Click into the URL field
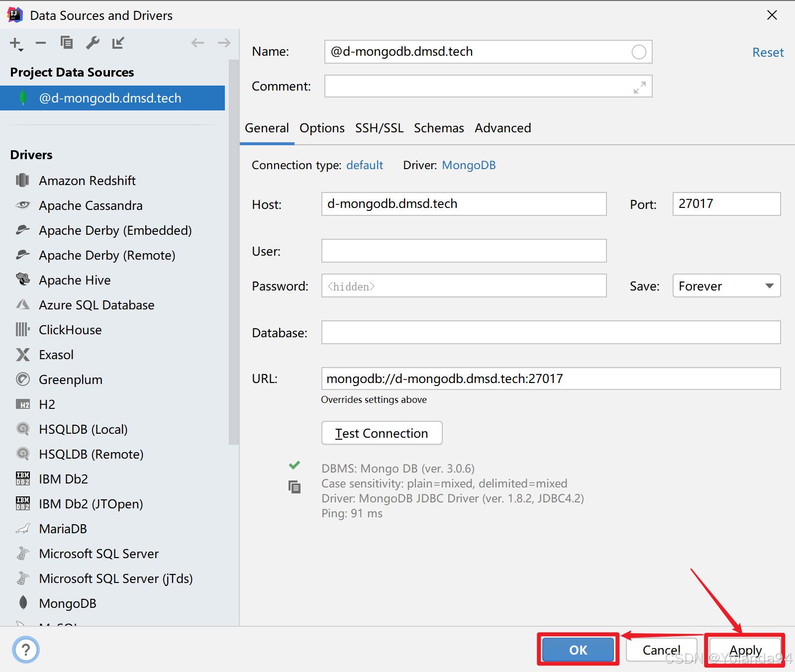The height and width of the screenshot is (672, 795). point(551,379)
